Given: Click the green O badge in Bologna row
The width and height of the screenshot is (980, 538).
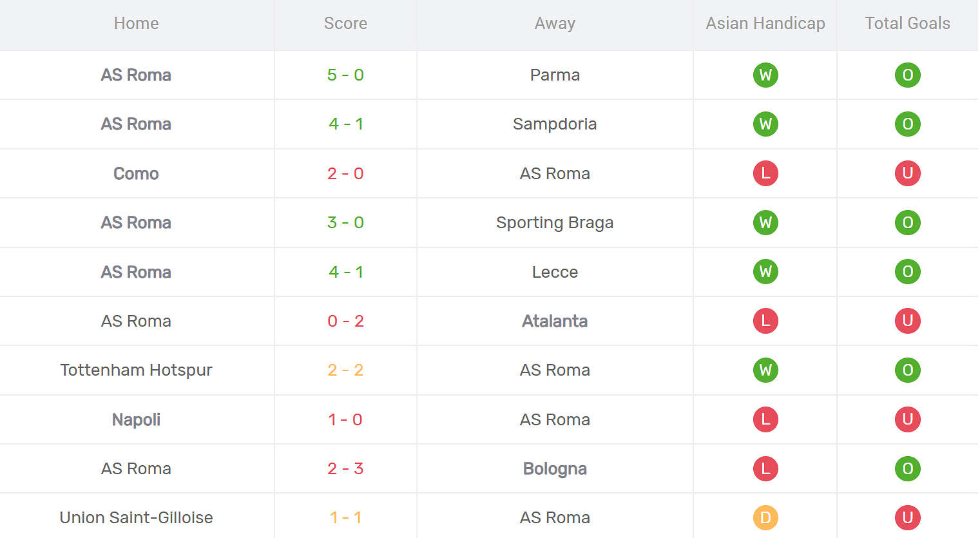Looking at the screenshot, I should pyautogui.click(x=907, y=468).
